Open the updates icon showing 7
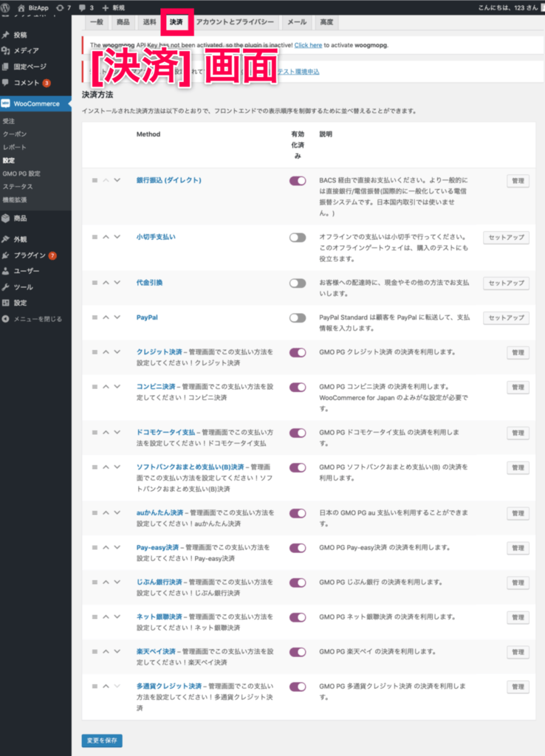Image resolution: width=545 pixels, height=756 pixels. [x=59, y=7]
